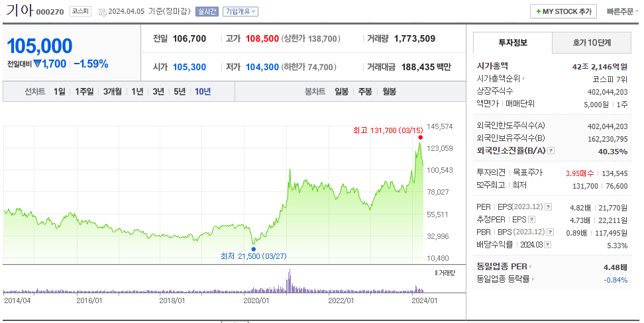Click the 코스피 market badge
The height and width of the screenshot is (323, 644).
point(80,11)
